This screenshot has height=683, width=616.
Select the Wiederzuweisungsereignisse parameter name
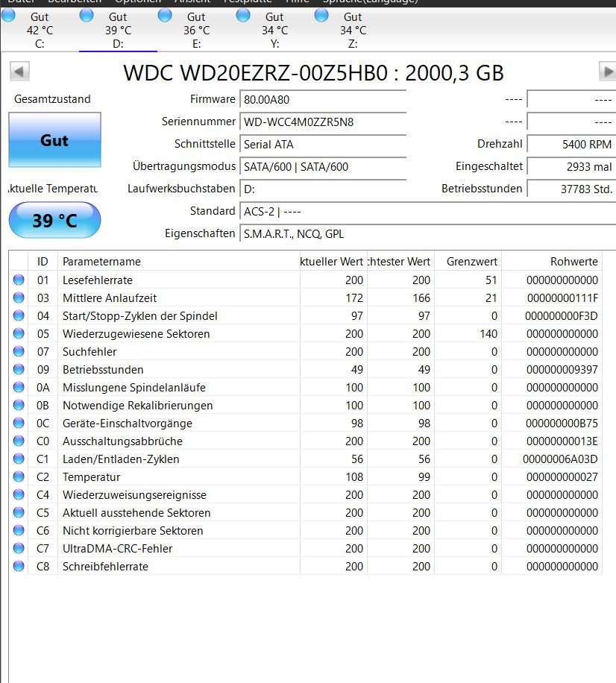coord(135,495)
